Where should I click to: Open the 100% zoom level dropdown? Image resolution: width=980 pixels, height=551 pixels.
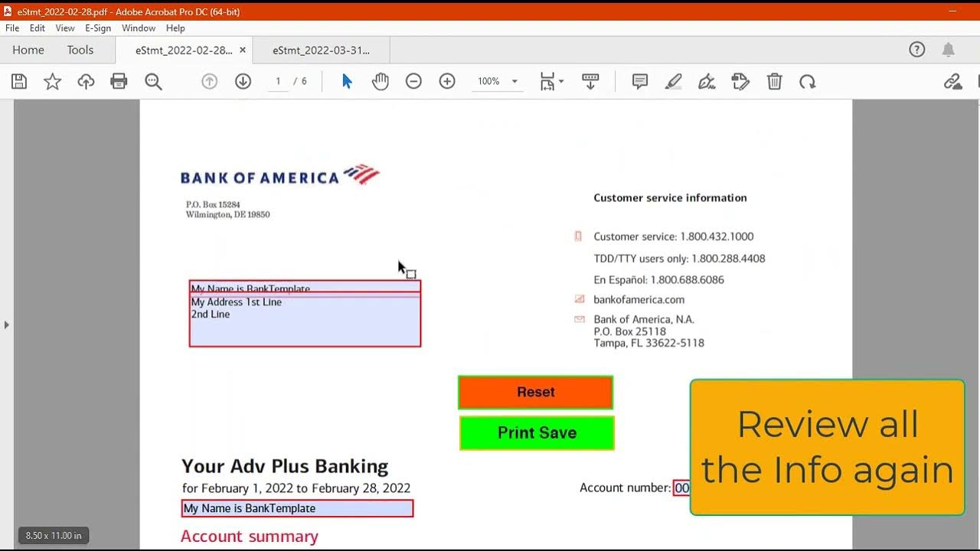tap(514, 81)
